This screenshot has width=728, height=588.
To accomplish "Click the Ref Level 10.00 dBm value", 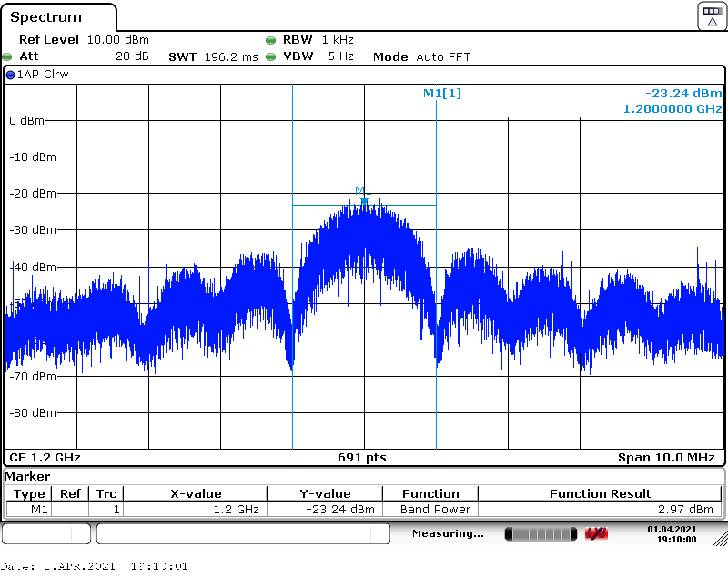I will coord(117,40).
